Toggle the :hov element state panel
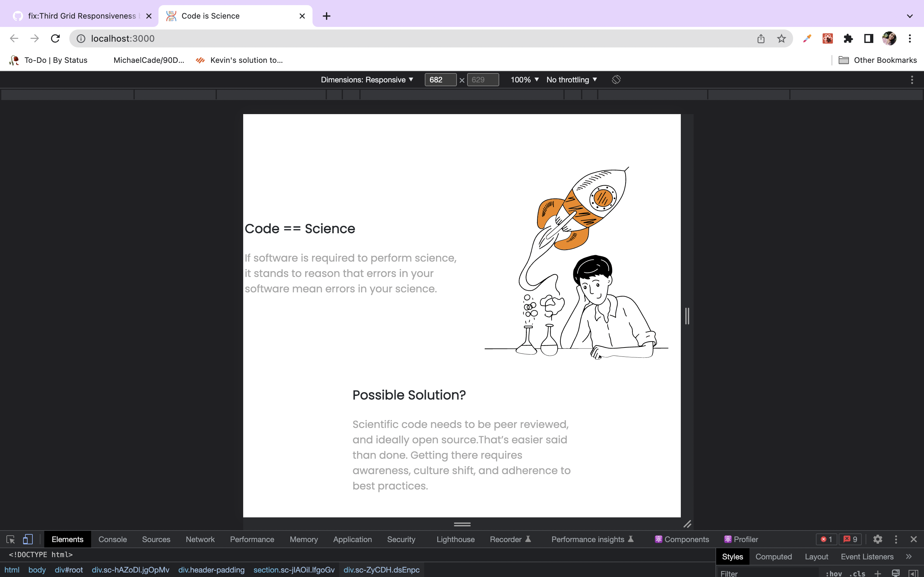The height and width of the screenshot is (577, 924). click(x=833, y=573)
